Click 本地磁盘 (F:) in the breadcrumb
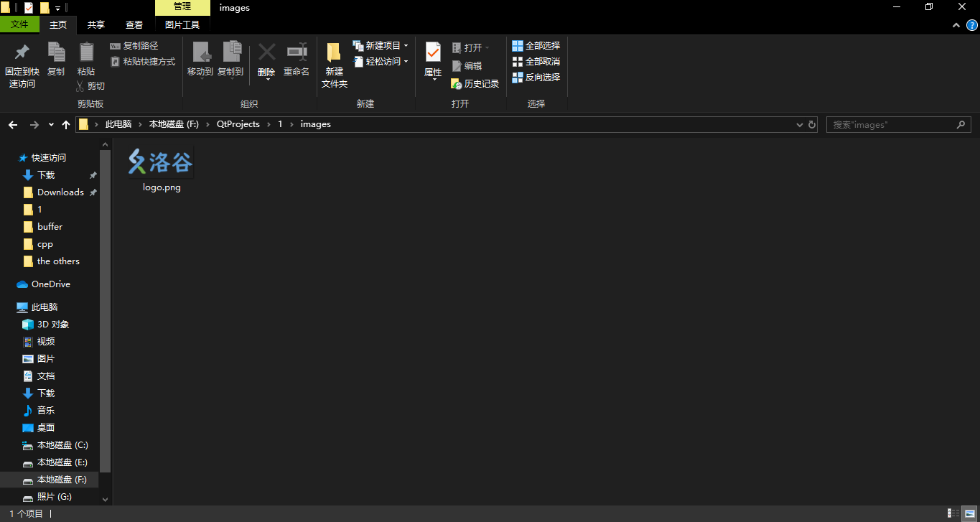980x522 pixels. tap(174, 125)
